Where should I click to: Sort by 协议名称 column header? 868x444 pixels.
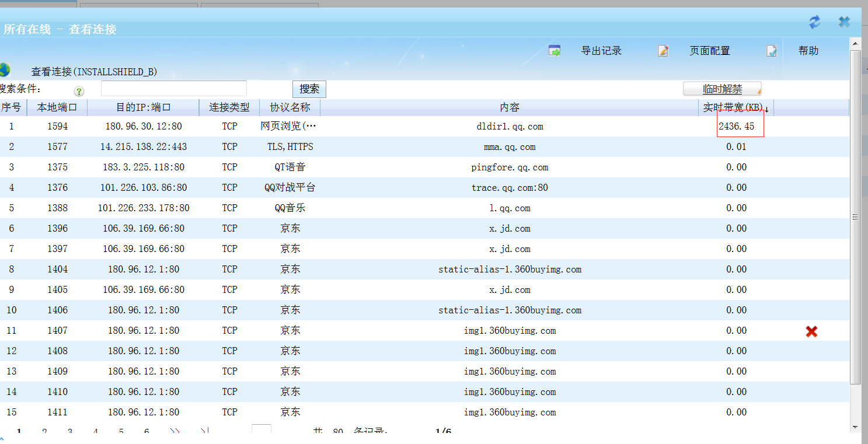click(290, 108)
